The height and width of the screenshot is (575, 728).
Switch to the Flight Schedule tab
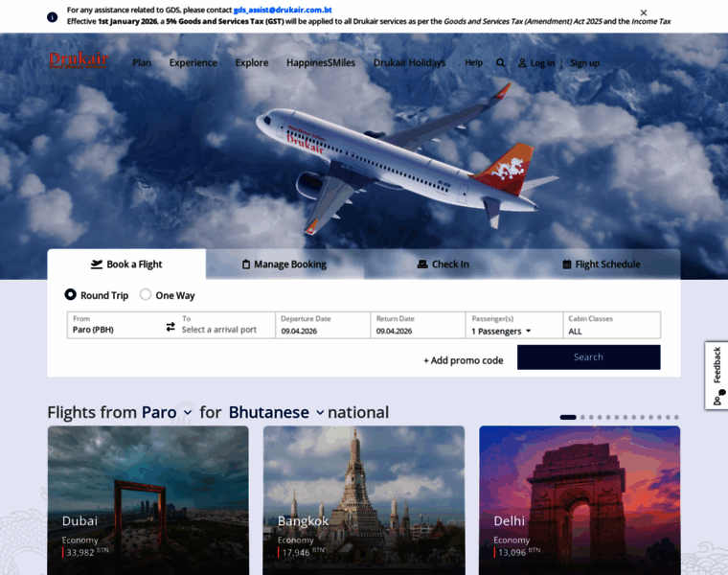(x=602, y=264)
